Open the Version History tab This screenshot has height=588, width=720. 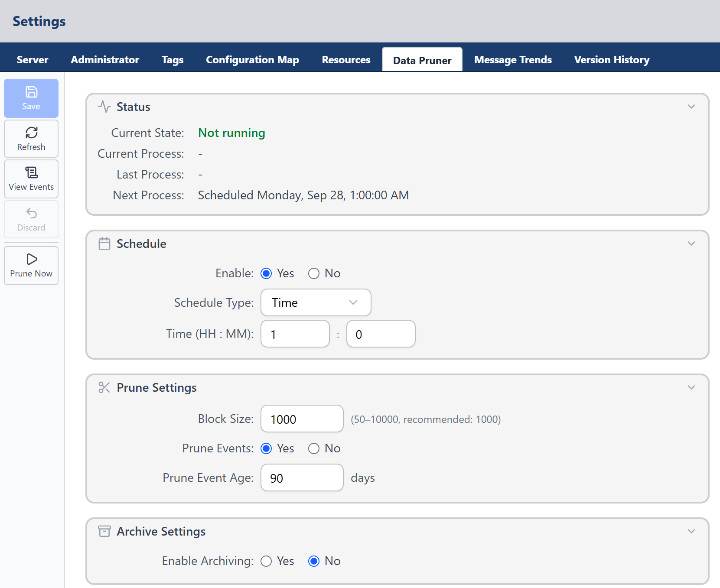pyautogui.click(x=612, y=60)
